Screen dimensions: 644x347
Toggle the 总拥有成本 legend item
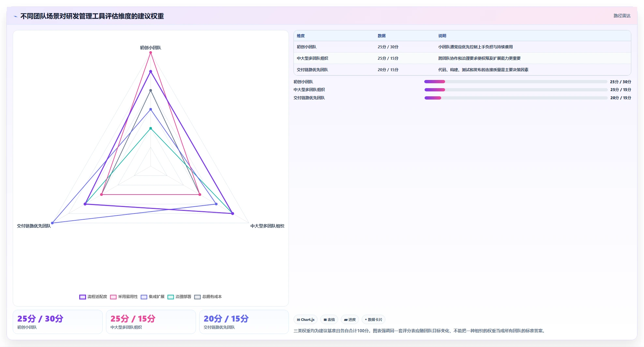pos(208,297)
